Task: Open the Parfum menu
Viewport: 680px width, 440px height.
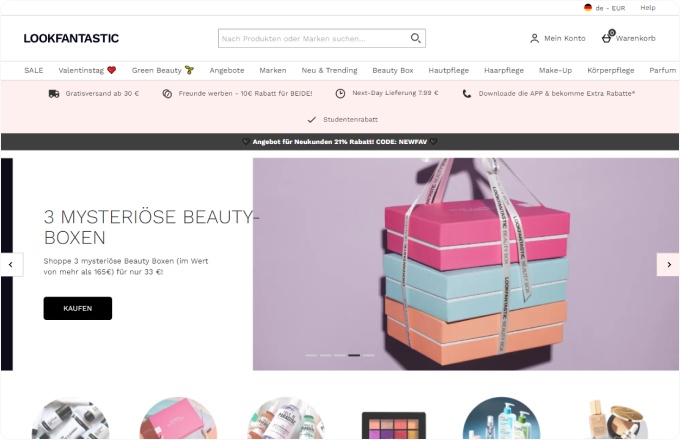Action: (x=663, y=70)
